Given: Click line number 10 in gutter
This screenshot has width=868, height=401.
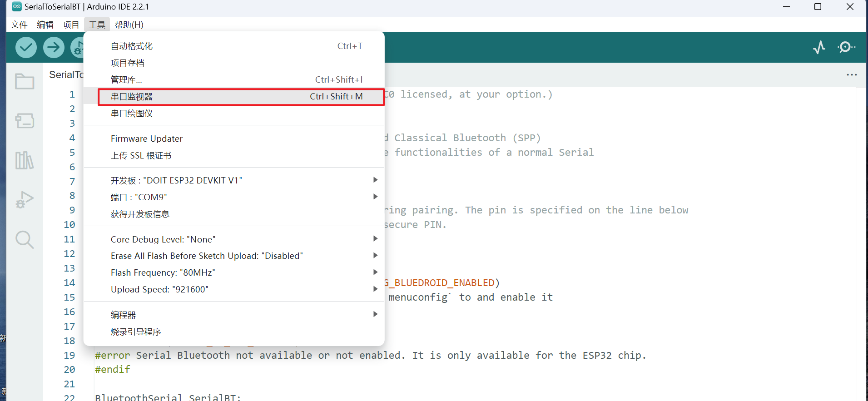Looking at the screenshot, I should (x=69, y=224).
